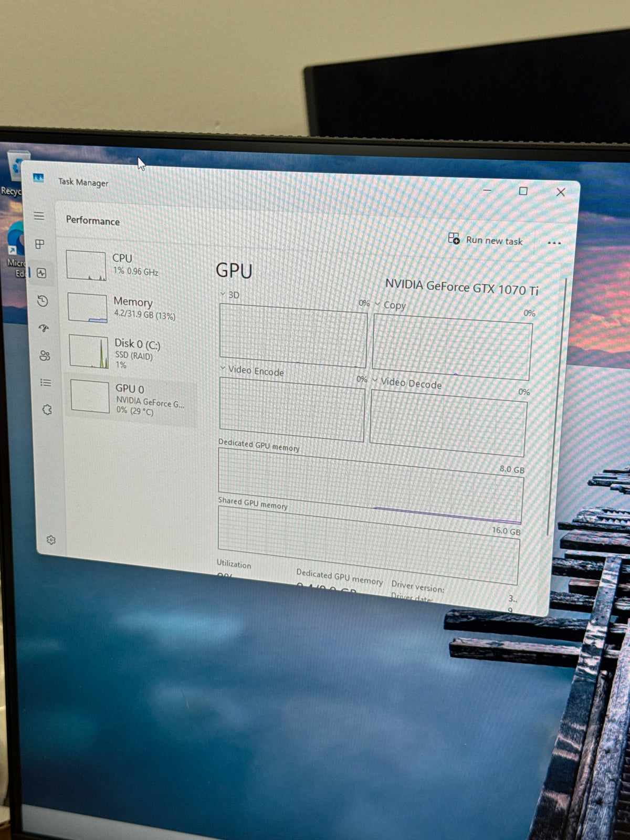630x840 pixels.
Task: Click the Recycle Bin desktop icon
Action: click(15, 173)
